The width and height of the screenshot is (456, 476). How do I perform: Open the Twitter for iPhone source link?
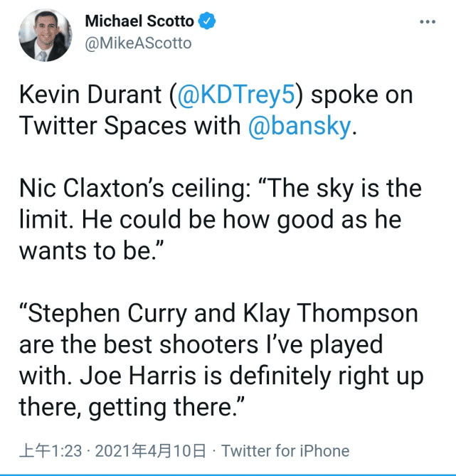click(285, 451)
